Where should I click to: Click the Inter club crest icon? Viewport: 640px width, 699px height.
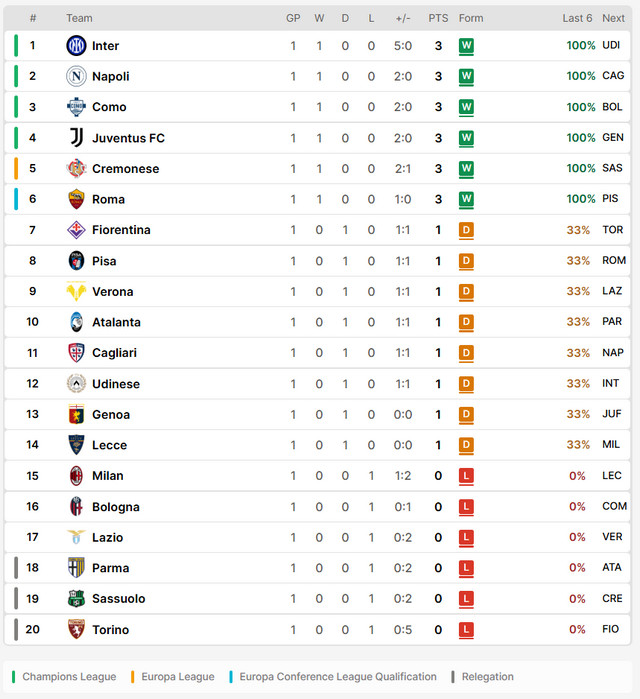click(x=77, y=46)
